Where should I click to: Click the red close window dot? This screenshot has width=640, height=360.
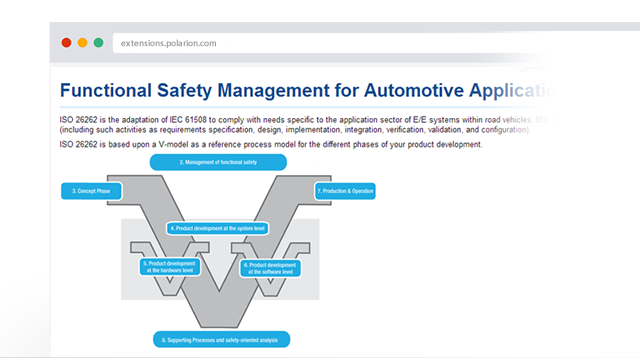[67, 43]
